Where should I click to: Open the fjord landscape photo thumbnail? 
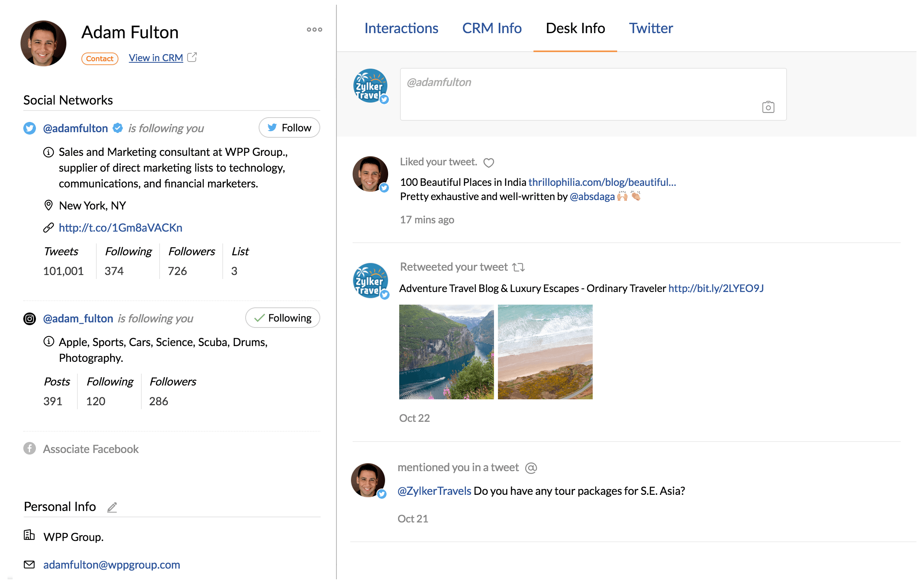click(x=447, y=352)
